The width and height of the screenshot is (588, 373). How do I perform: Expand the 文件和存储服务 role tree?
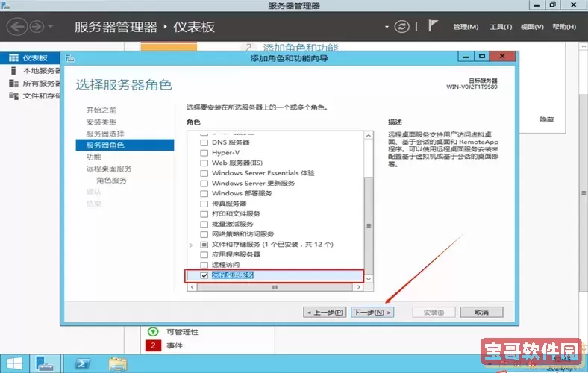point(191,245)
